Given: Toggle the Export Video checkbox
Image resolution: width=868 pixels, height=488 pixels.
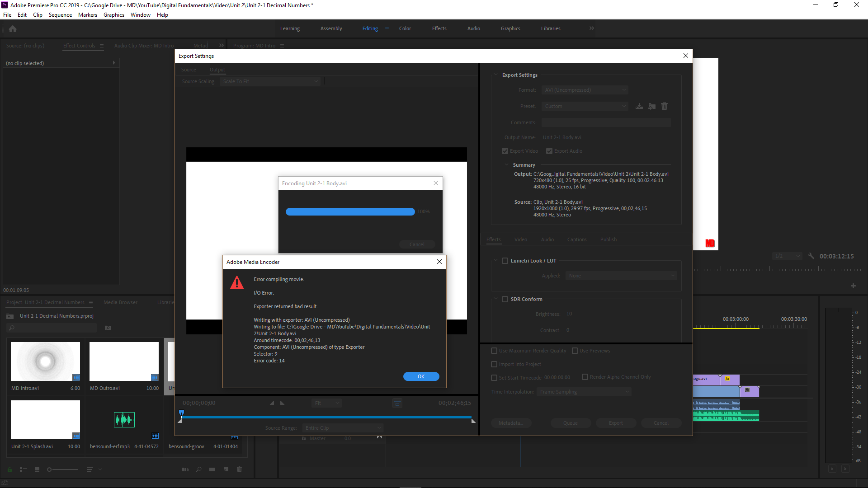Looking at the screenshot, I should click(x=505, y=151).
